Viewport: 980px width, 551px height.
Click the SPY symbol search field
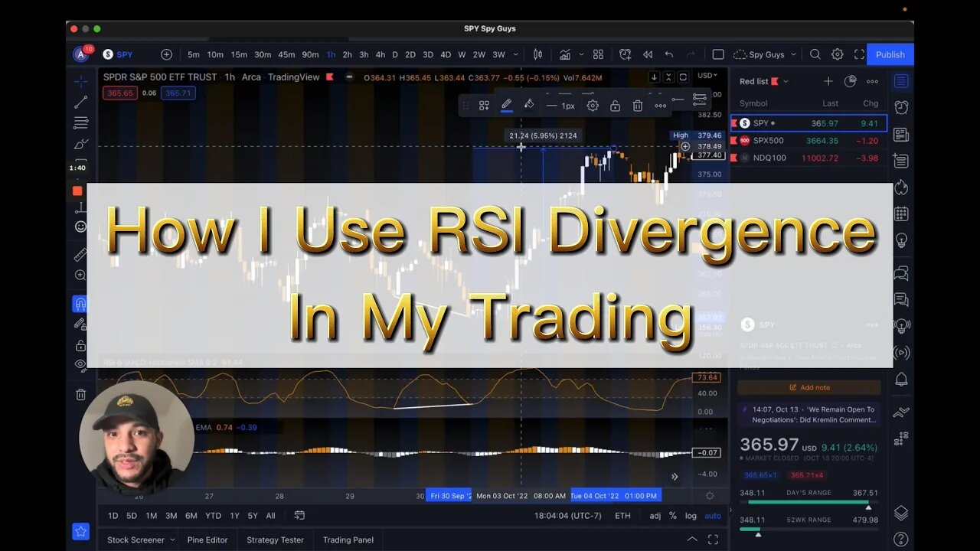126,54
